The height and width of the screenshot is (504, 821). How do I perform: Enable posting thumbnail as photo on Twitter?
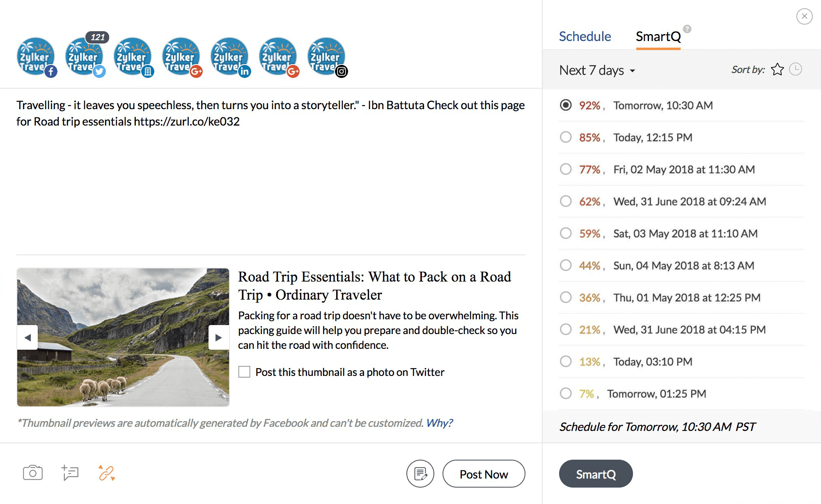(244, 372)
